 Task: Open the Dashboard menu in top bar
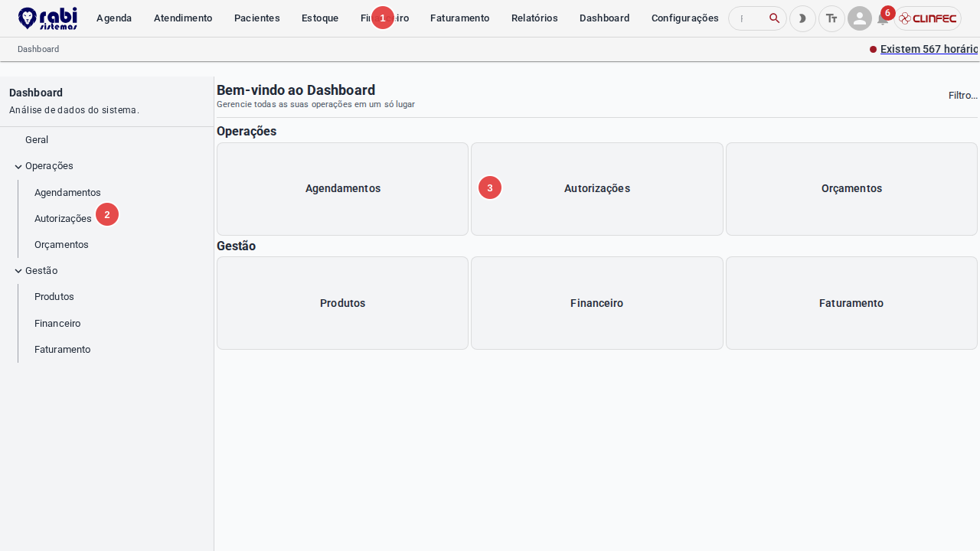point(605,18)
